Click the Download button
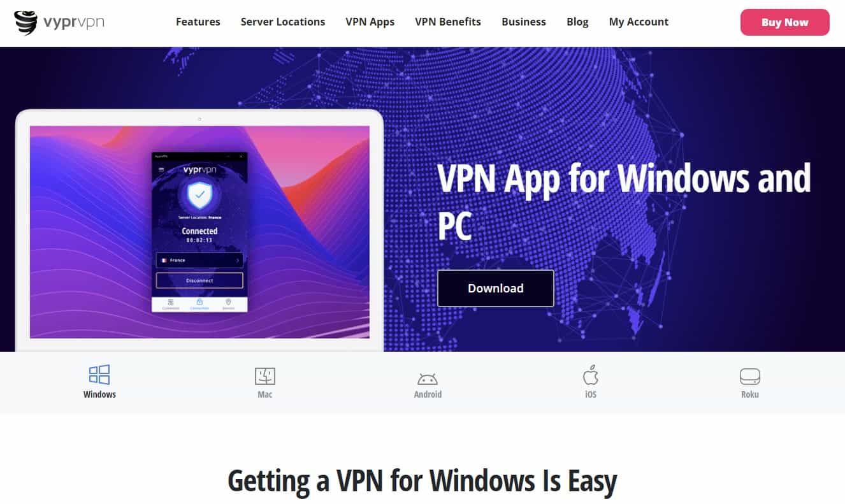The height and width of the screenshot is (504, 845). 496,288
